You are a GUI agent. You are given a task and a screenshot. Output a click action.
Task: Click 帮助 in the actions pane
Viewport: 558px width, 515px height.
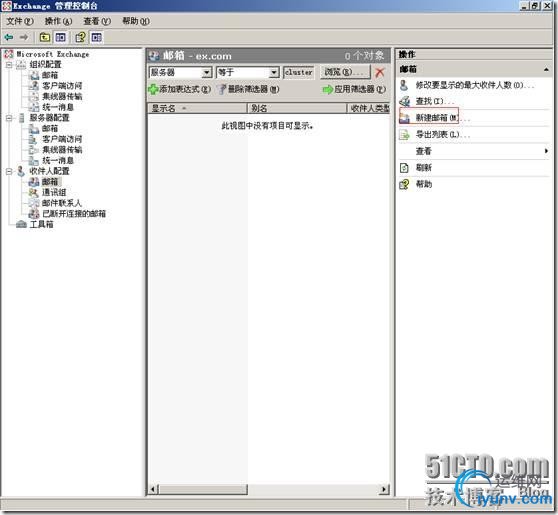[423, 184]
